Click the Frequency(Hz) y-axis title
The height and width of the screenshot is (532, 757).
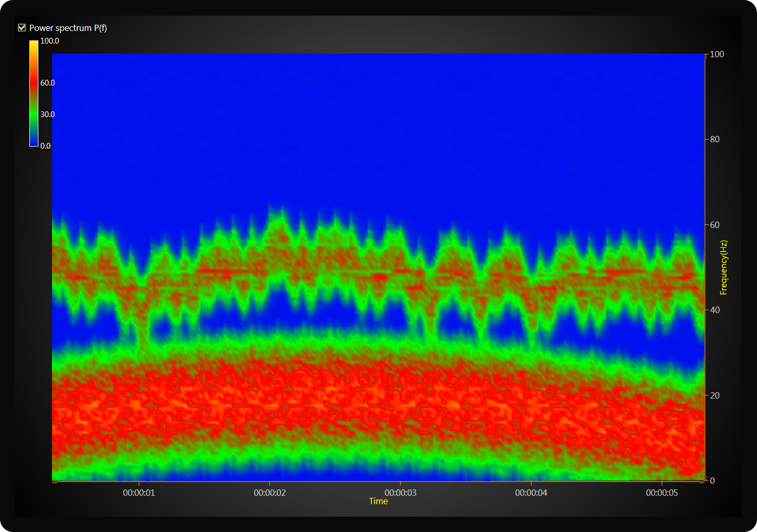coord(723,267)
